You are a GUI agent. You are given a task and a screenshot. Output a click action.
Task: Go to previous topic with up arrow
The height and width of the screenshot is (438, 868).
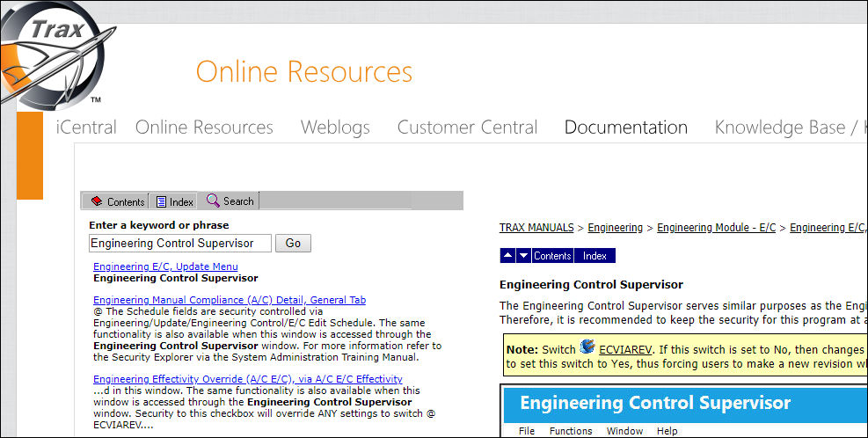tap(507, 255)
